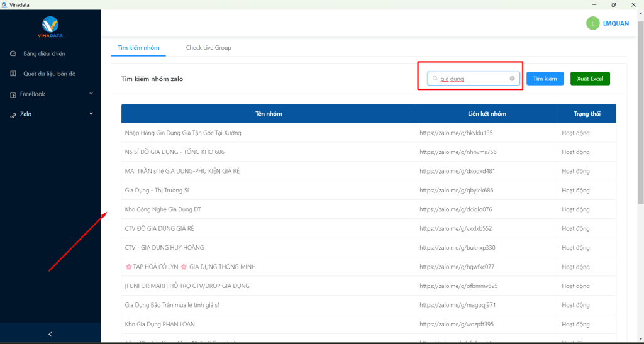Collapse the Zalo menu chevron
The image size is (644, 344).
coord(91,114)
